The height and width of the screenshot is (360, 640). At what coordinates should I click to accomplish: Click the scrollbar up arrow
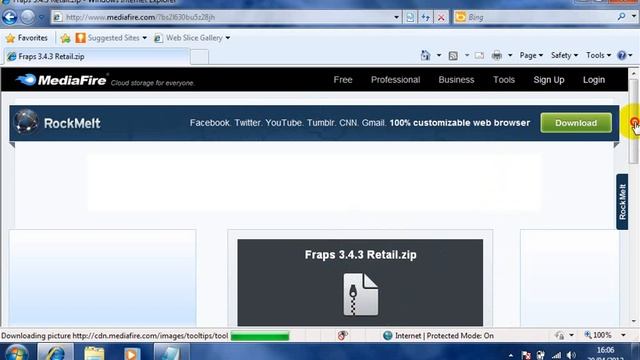click(633, 74)
